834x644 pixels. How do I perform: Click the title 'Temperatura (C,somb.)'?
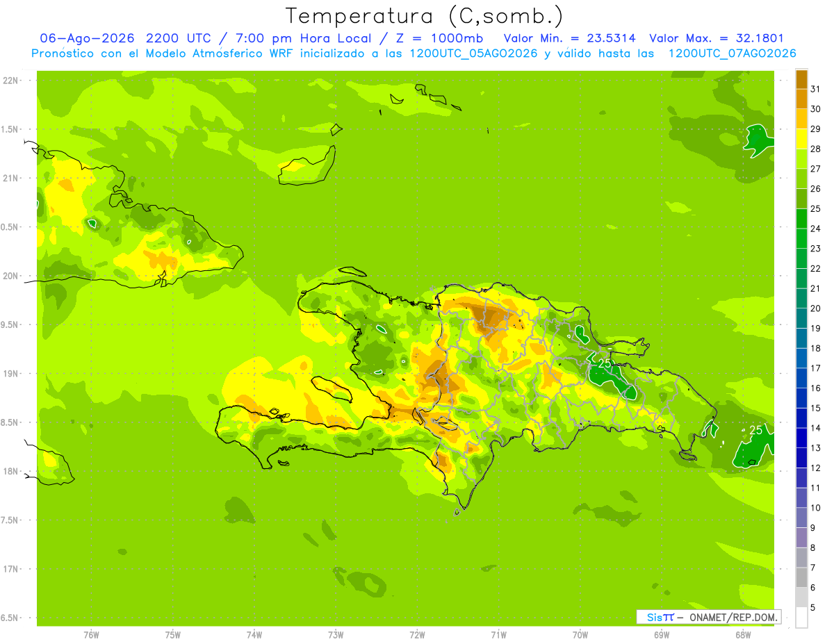pos(424,15)
